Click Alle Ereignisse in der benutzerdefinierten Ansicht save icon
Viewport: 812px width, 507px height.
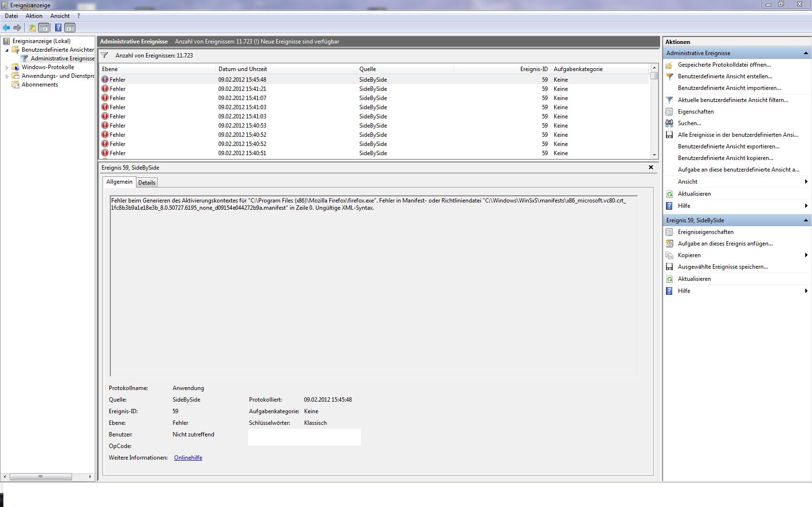pyautogui.click(x=669, y=135)
